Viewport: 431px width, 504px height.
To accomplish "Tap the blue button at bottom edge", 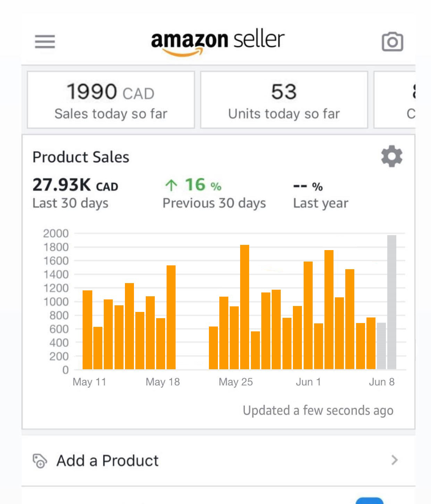I will [x=370, y=501].
